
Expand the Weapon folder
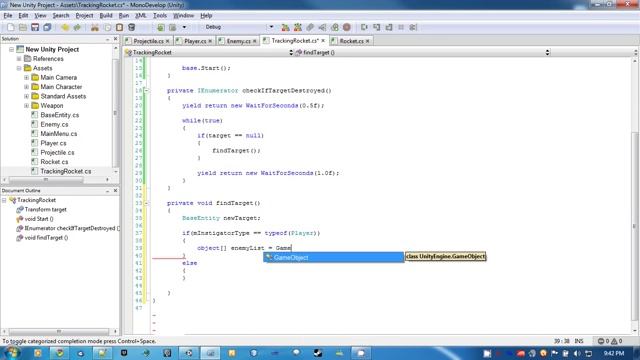(27, 106)
